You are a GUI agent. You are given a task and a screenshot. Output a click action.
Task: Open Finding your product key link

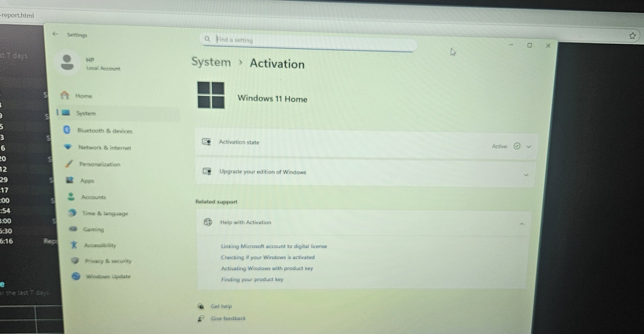(x=252, y=279)
